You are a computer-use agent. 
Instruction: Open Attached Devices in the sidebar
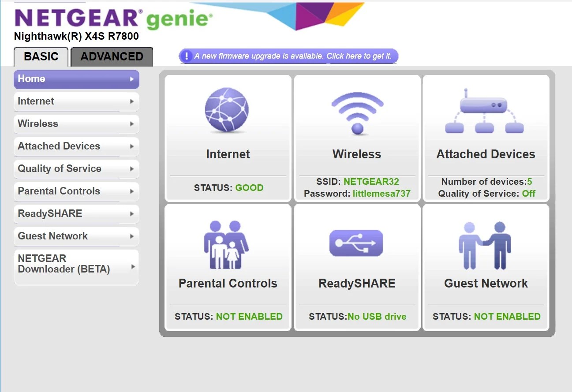coord(77,146)
